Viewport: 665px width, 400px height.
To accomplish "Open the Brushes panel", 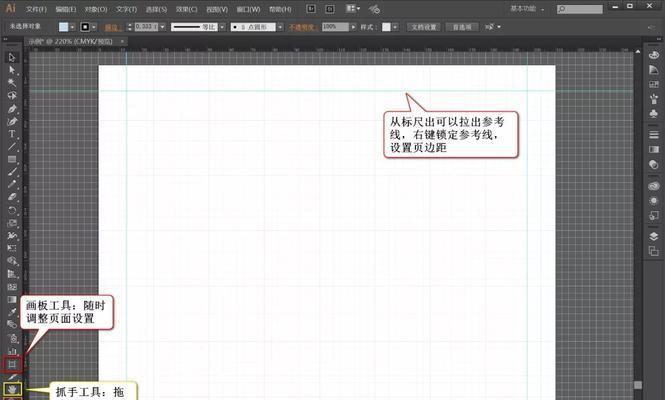I will click(x=654, y=99).
